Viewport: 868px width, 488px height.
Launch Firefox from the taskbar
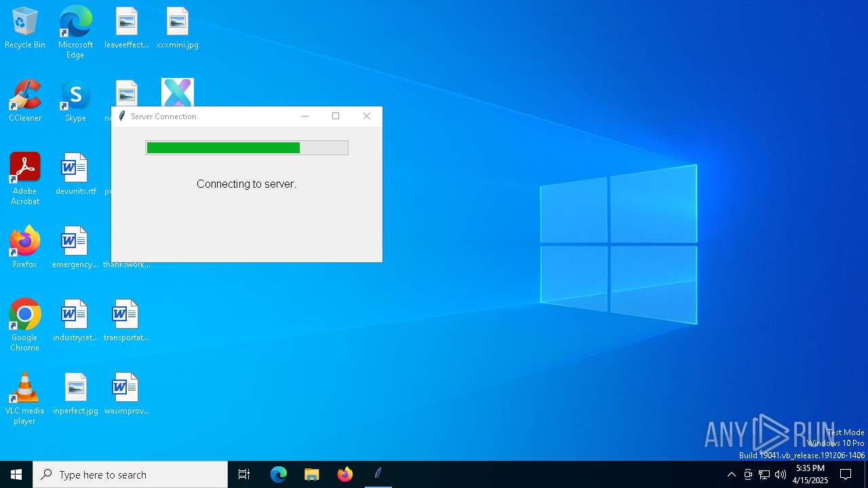[345, 474]
